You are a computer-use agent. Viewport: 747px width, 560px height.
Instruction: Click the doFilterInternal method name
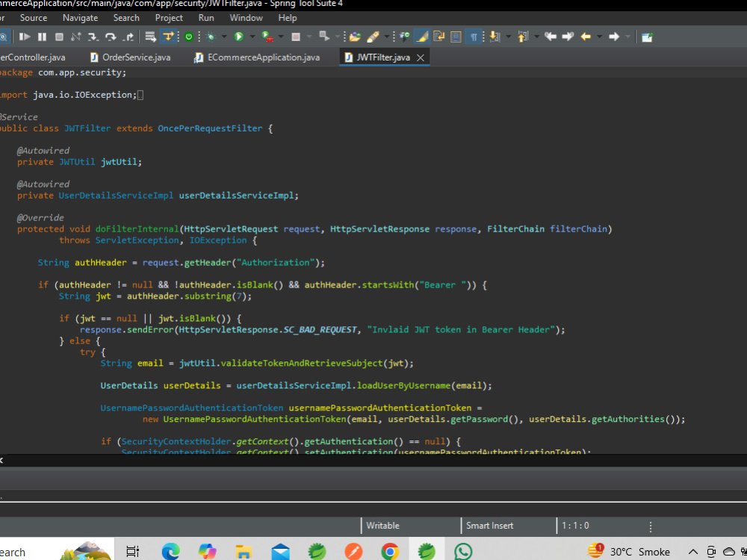(x=137, y=229)
